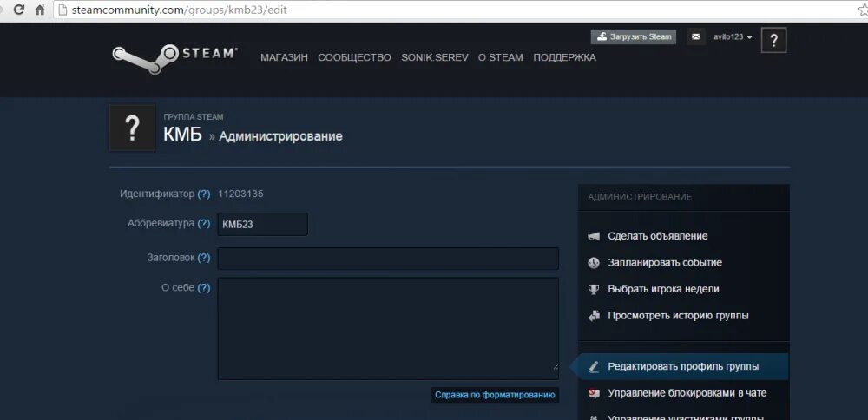This screenshot has width=868, height=420.
Task: Click the clock icon for scheduling an event
Action: pos(594,263)
